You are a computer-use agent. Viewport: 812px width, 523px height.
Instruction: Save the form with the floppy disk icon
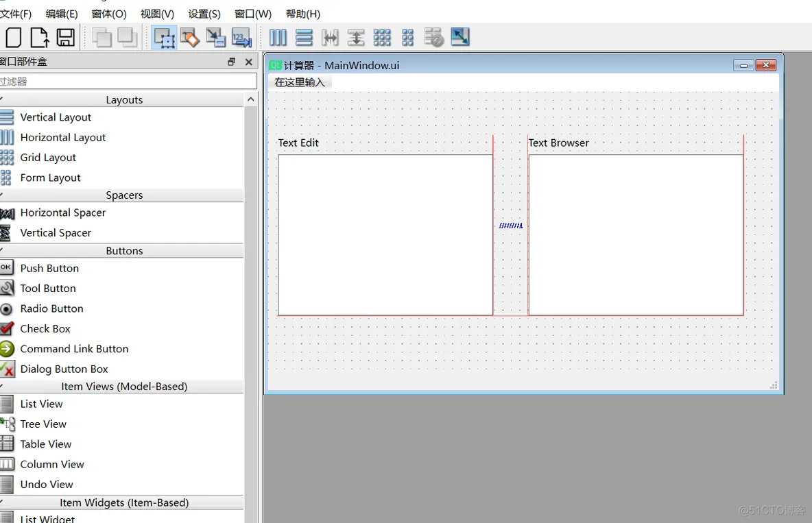pyautogui.click(x=66, y=37)
